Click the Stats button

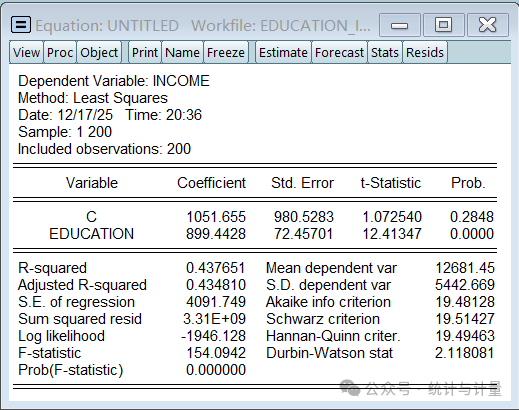point(385,52)
